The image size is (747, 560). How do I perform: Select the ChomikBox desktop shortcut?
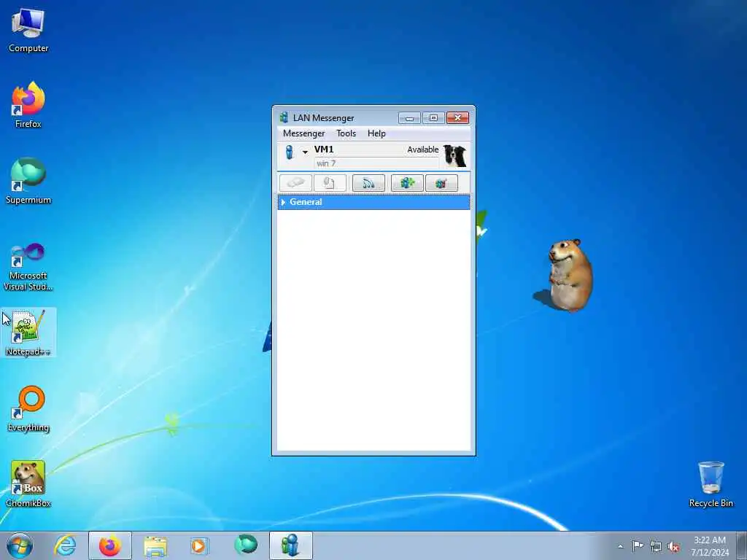click(28, 484)
